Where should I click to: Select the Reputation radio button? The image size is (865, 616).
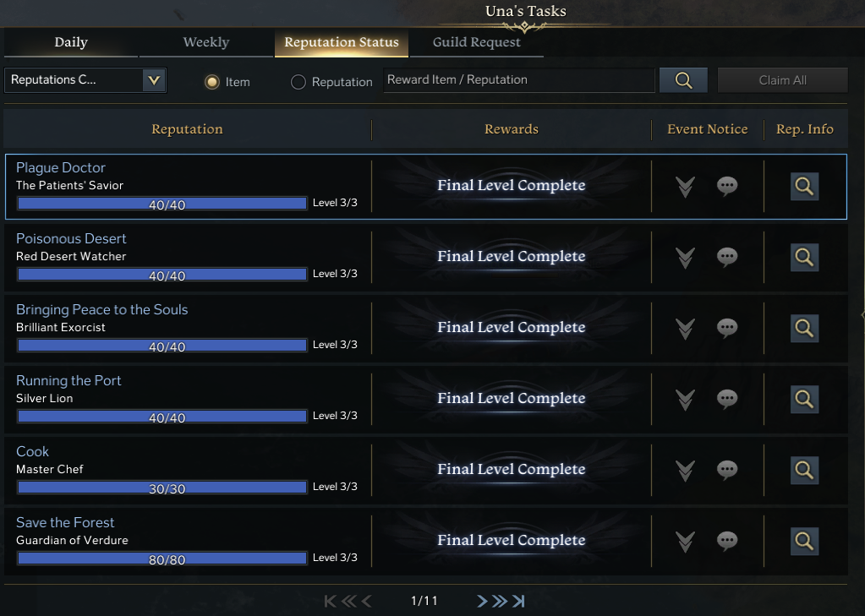pyautogui.click(x=298, y=82)
